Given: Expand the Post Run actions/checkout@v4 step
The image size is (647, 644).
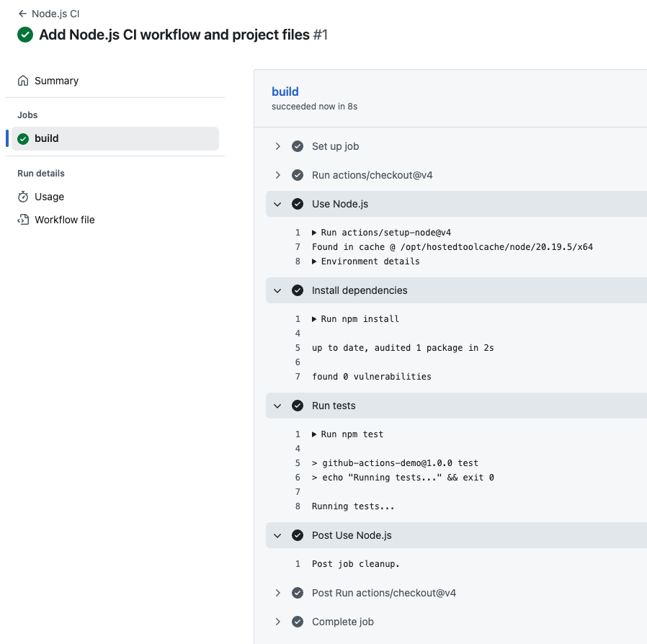Looking at the screenshot, I should (277, 593).
